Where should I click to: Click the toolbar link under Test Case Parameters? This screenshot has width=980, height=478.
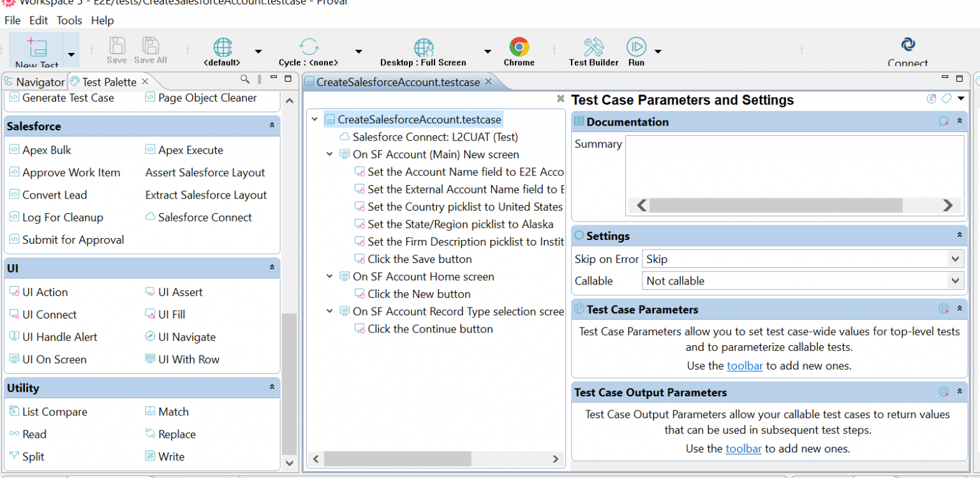pos(745,366)
